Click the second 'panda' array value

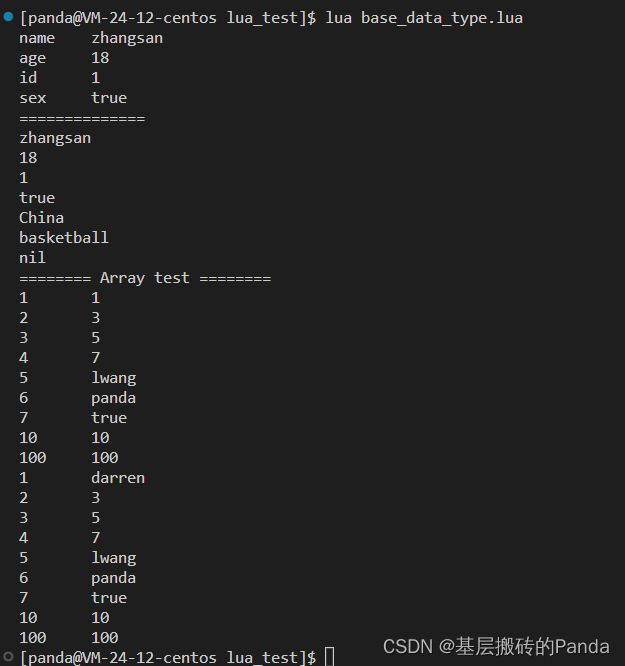(113, 578)
